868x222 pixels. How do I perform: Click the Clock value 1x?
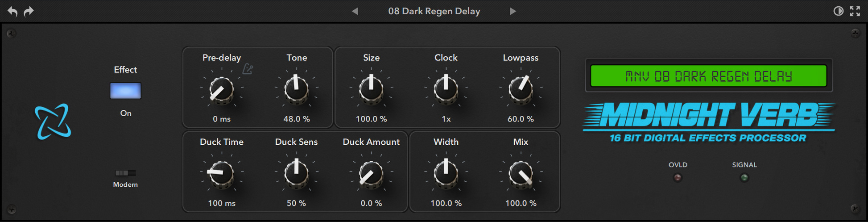[446, 119]
